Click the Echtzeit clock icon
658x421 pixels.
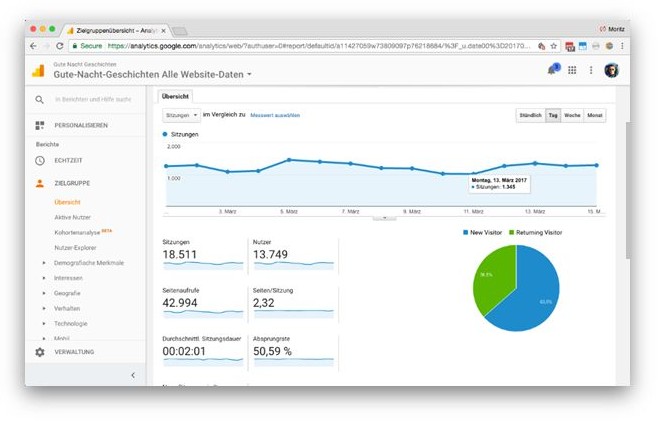coord(40,160)
